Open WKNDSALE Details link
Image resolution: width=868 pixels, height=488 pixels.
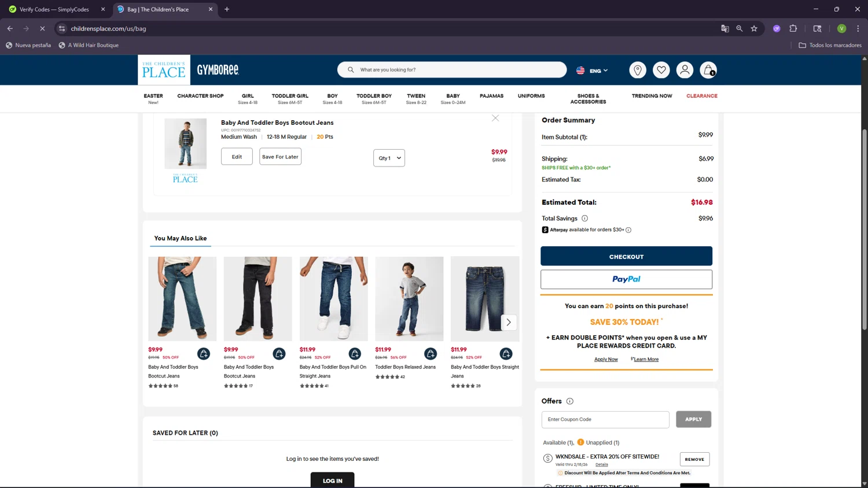point(602,465)
